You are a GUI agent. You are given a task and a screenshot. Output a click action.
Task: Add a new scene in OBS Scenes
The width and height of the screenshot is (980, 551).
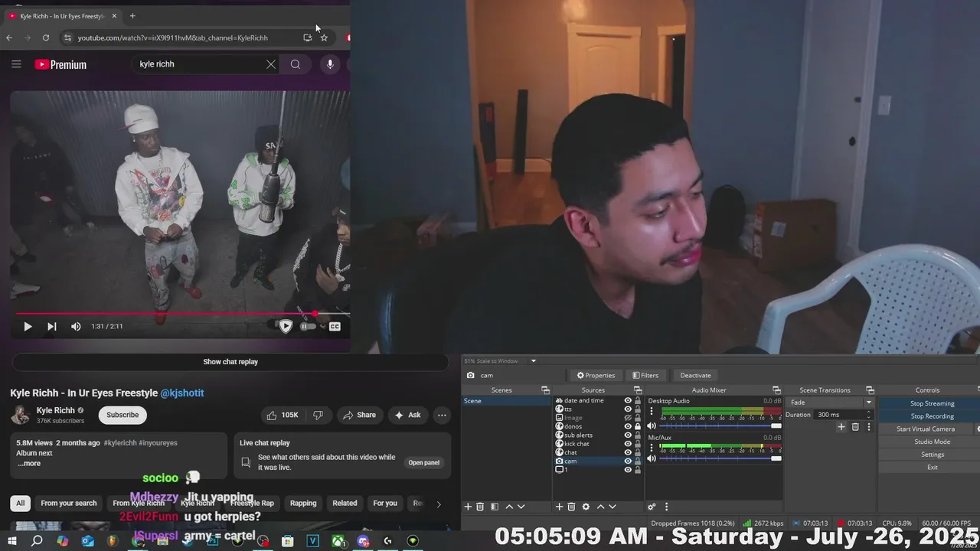coord(468,507)
